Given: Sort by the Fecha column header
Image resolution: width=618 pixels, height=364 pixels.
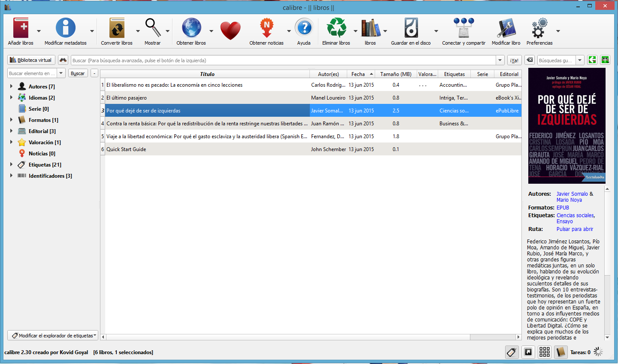Looking at the screenshot, I should 361,74.
